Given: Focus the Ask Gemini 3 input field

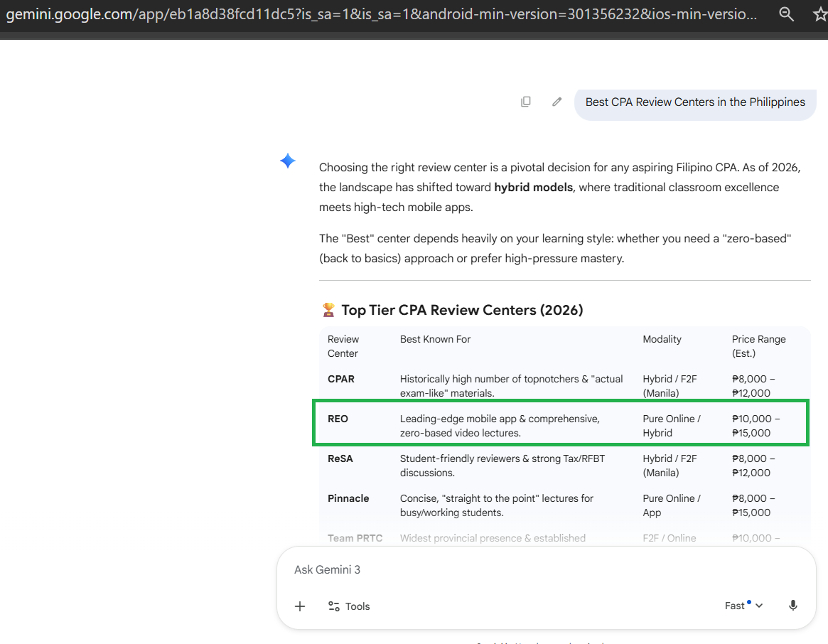Looking at the screenshot, I should point(498,569).
